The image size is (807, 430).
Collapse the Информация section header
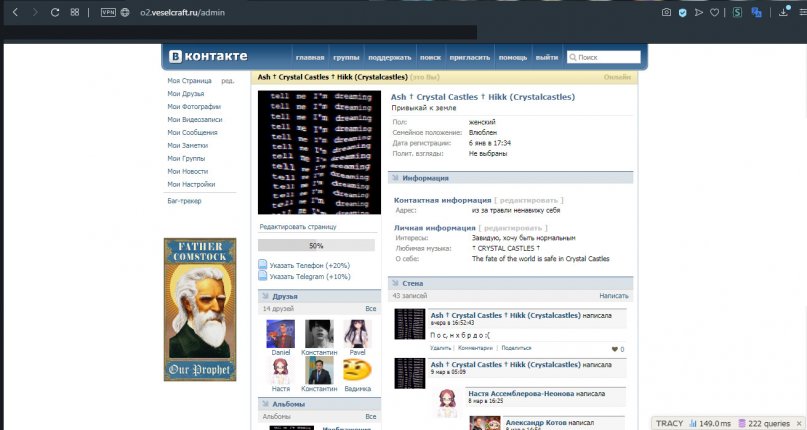(x=511, y=178)
